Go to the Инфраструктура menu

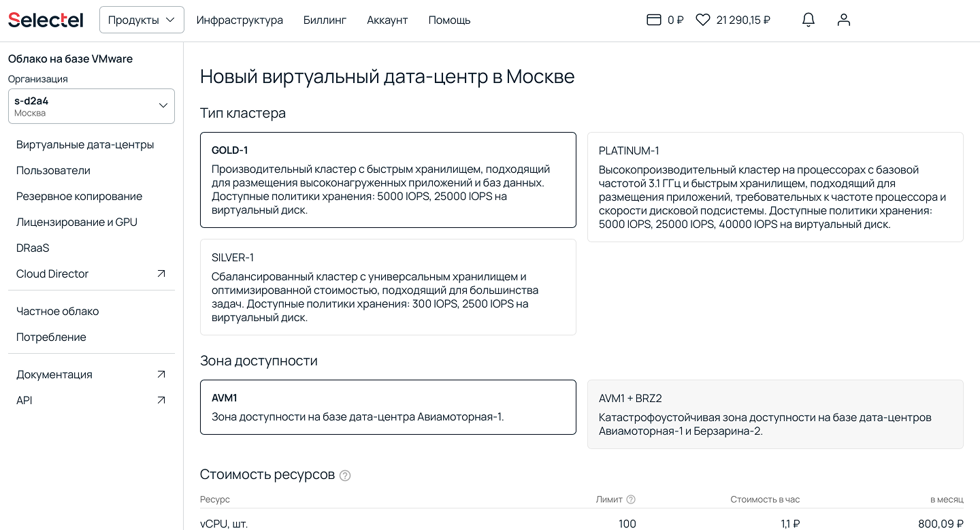click(x=240, y=20)
